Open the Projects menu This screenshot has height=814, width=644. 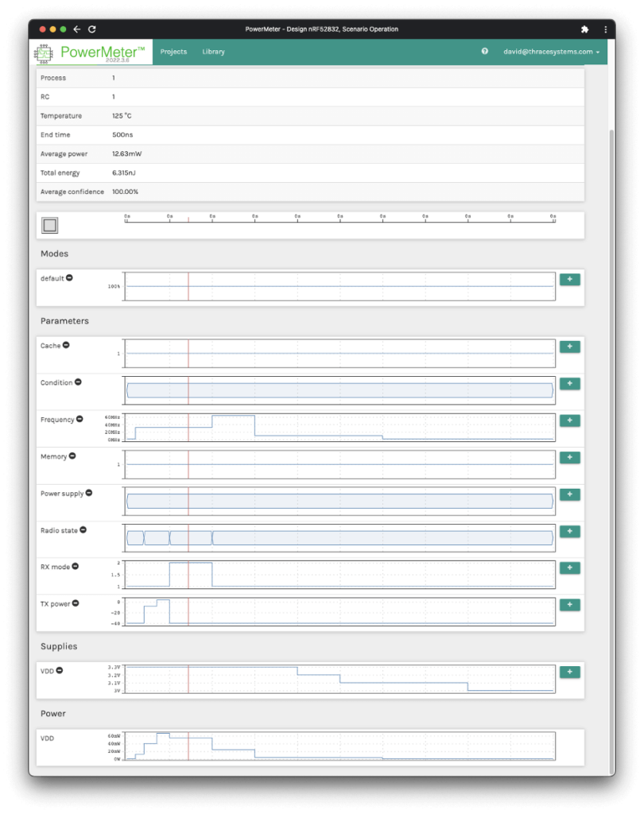click(x=173, y=52)
